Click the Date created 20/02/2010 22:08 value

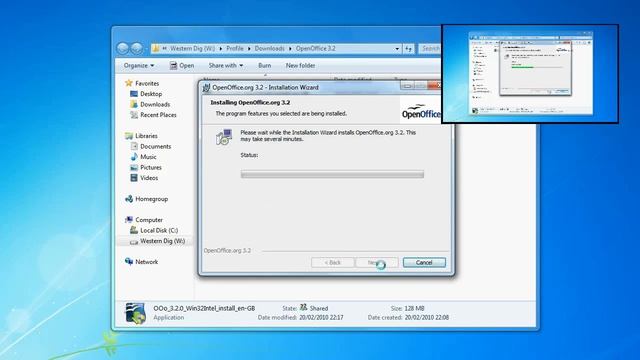point(427,317)
